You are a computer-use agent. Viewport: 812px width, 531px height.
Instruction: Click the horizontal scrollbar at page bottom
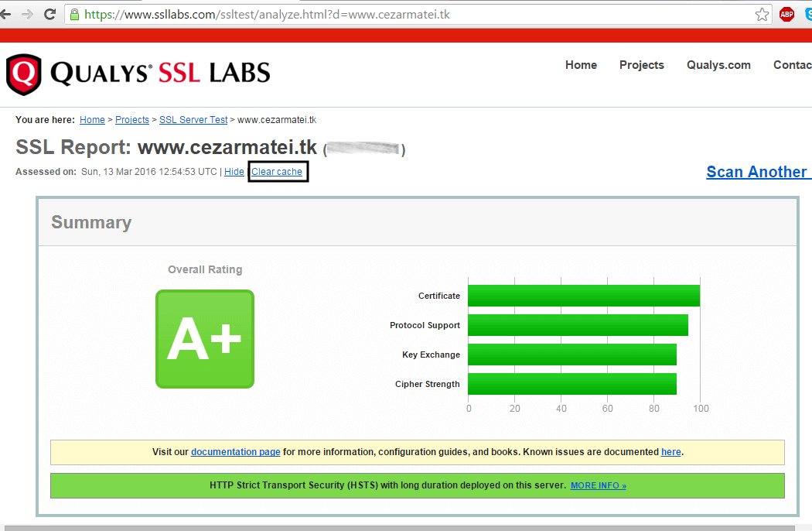pyautogui.click(x=399, y=528)
